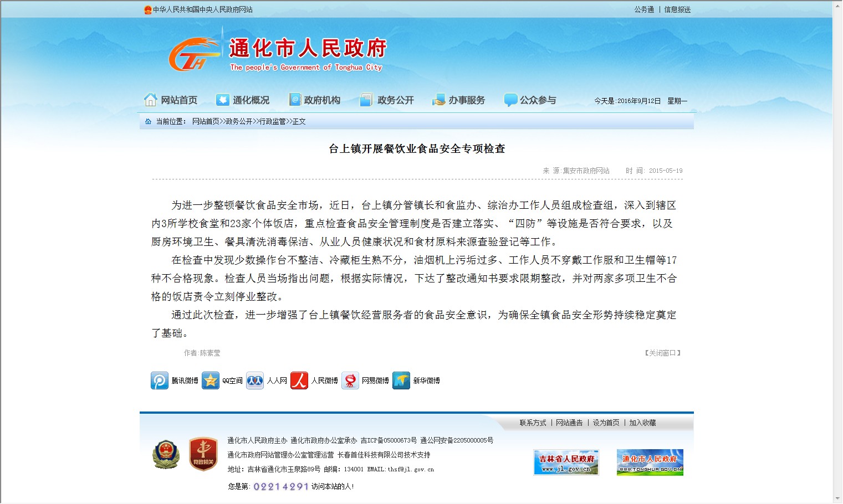The width and height of the screenshot is (843, 504).
Task: Share to 新华微博 via its icon
Action: 401,380
